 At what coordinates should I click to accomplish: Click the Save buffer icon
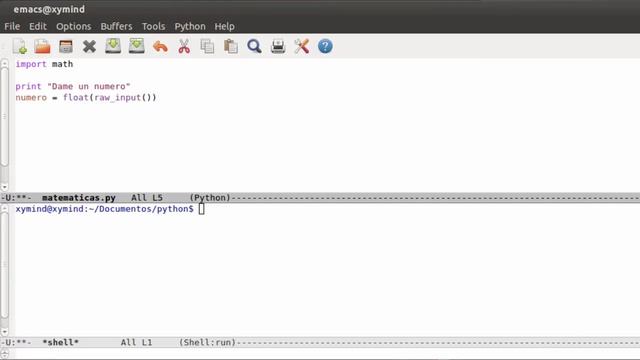(113, 46)
